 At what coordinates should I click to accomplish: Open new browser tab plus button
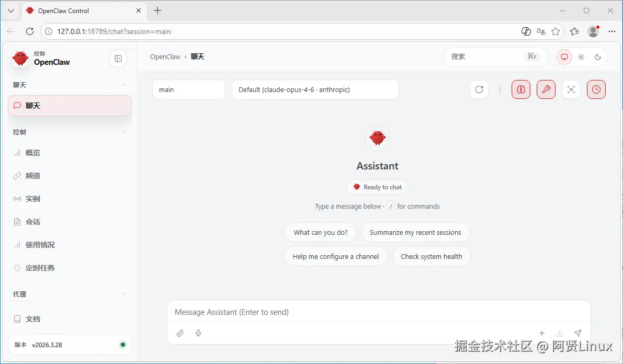pos(157,11)
